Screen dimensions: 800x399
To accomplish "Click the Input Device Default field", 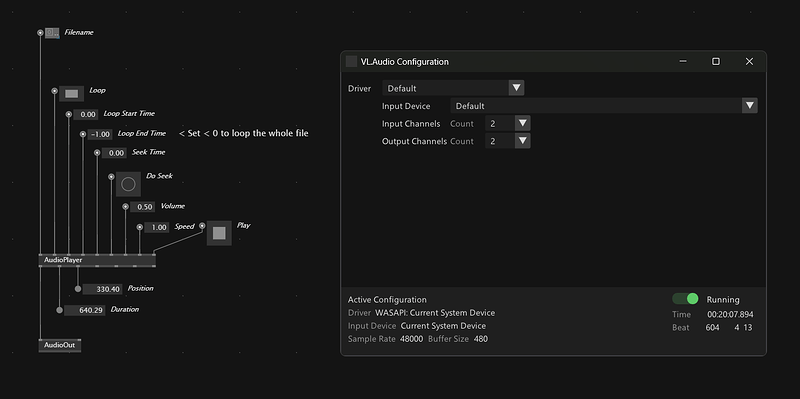I will pos(596,106).
